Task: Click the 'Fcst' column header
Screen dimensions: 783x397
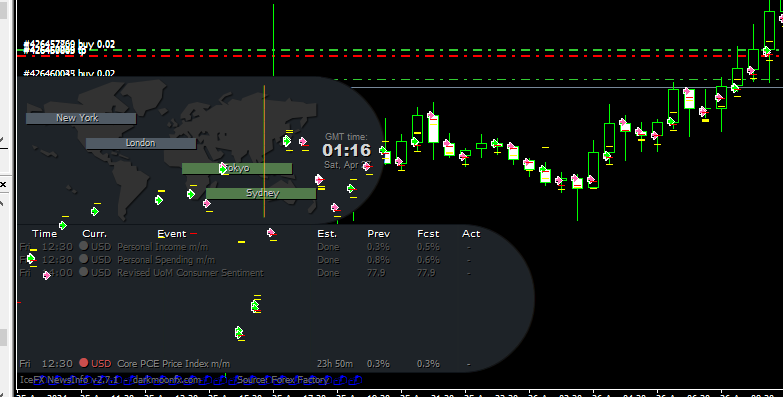Action: tap(428, 234)
